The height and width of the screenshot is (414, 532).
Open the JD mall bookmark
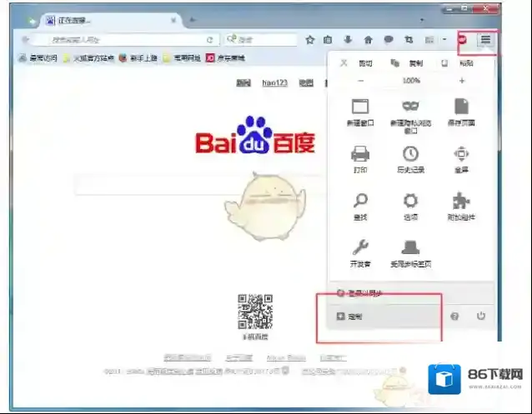pos(226,58)
